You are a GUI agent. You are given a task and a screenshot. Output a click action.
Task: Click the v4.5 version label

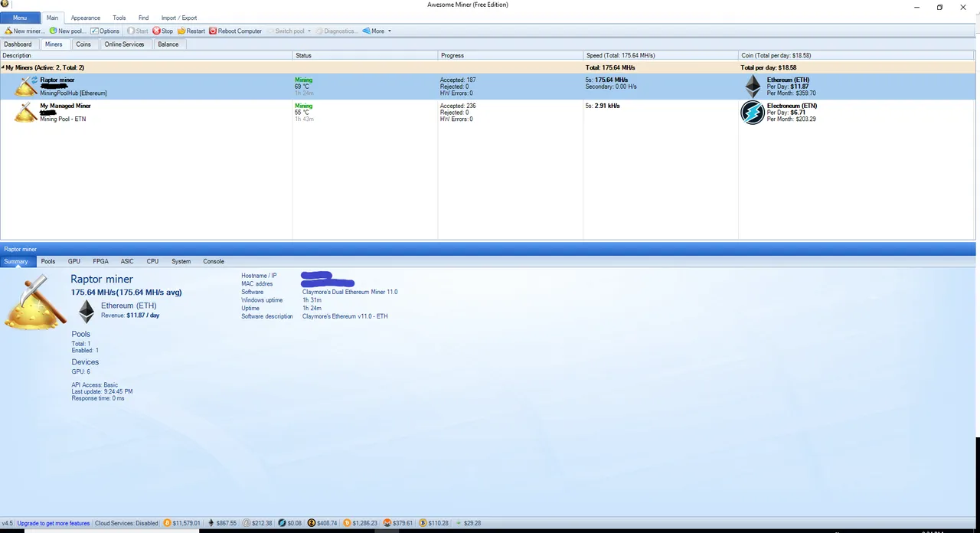click(7, 523)
